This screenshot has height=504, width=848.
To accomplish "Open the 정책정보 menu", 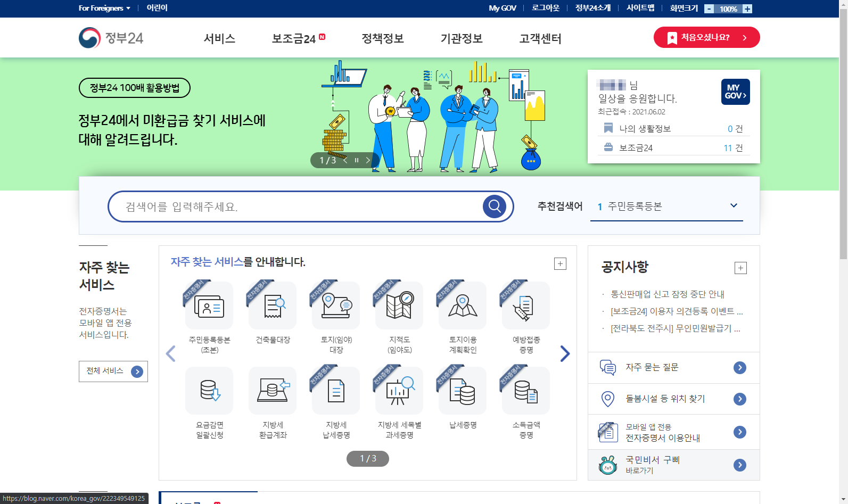I will [382, 38].
